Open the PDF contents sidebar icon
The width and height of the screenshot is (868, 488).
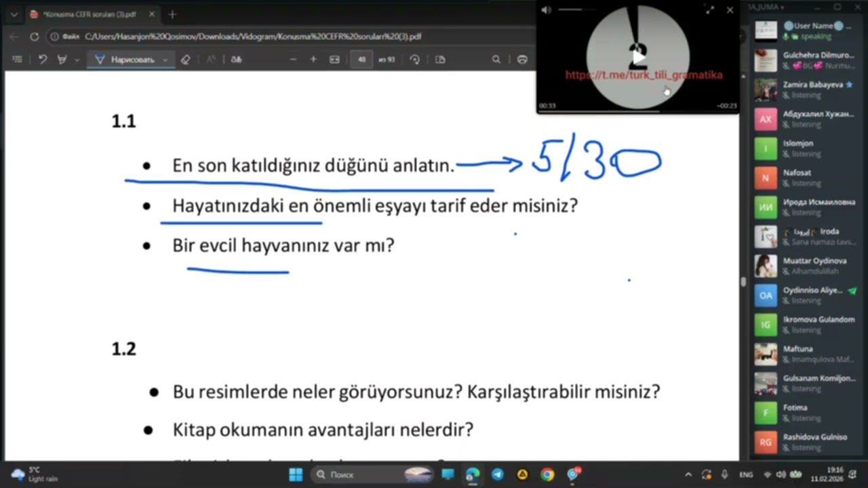click(17, 60)
